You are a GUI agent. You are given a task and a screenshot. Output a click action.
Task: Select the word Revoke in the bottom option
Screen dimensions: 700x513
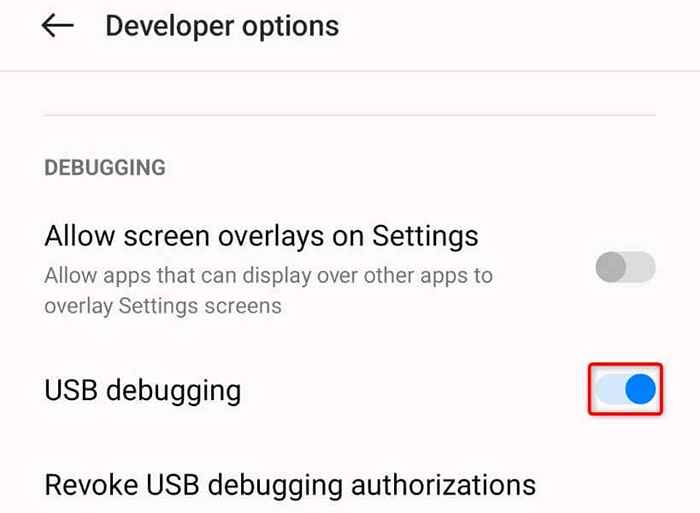point(92,485)
